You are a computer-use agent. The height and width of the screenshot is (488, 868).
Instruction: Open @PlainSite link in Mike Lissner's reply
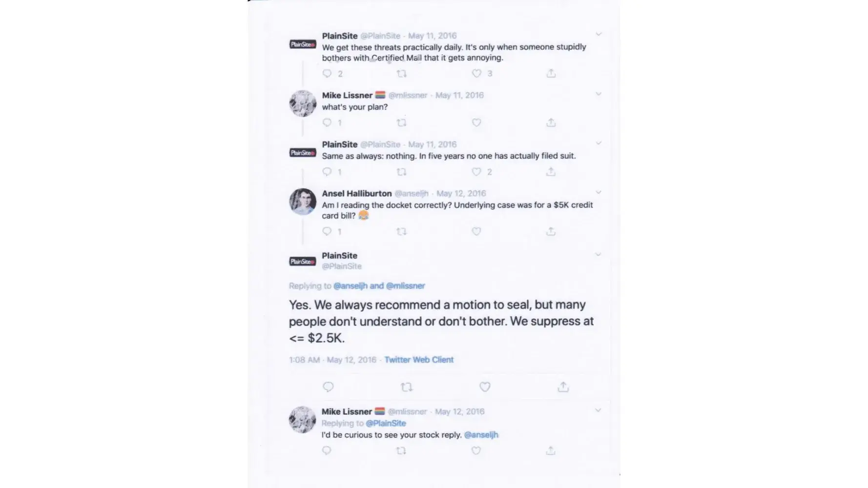(386, 423)
